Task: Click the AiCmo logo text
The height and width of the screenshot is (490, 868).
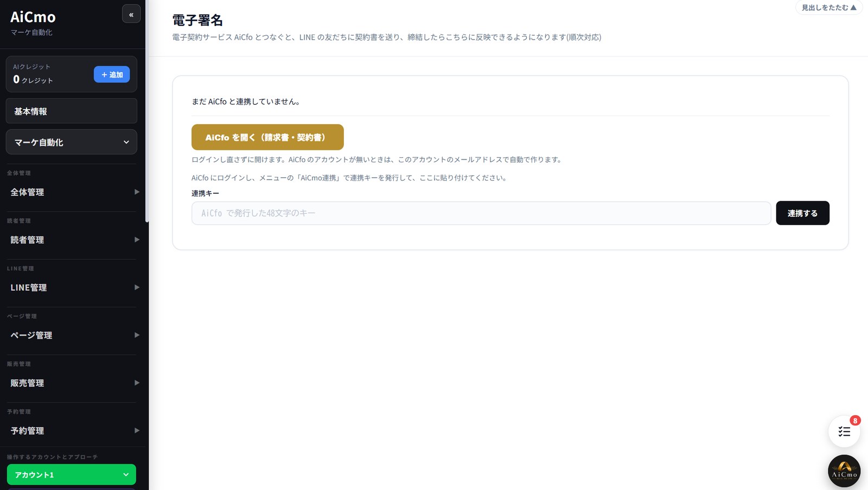Action: pyautogui.click(x=33, y=17)
